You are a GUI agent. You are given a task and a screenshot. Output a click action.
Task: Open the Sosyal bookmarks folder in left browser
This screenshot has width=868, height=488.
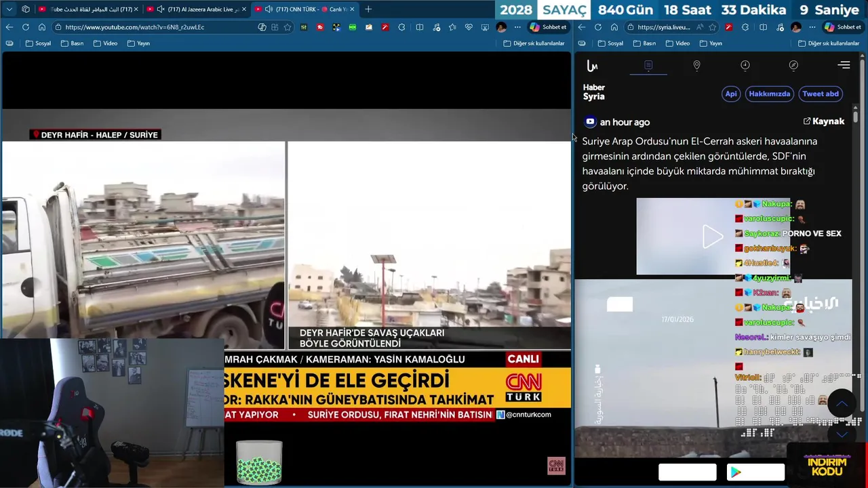pos(38,43)
